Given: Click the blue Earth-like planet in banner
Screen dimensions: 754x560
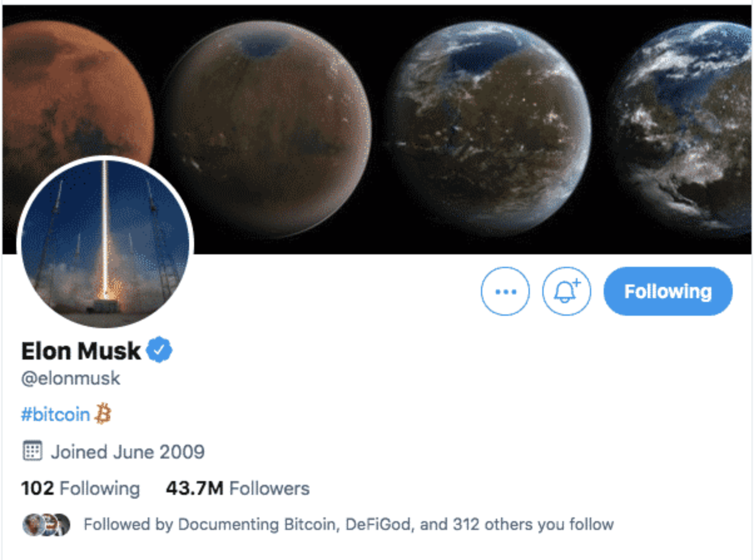Looking at the screenshot, I should pyautogui.click(x=683, y=128).
